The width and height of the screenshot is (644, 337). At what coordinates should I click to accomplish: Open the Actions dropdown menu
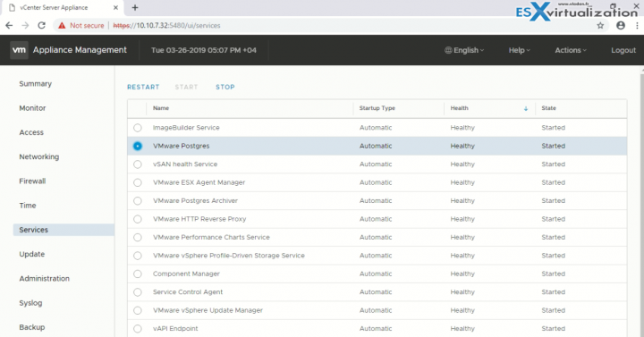point(571,50)
